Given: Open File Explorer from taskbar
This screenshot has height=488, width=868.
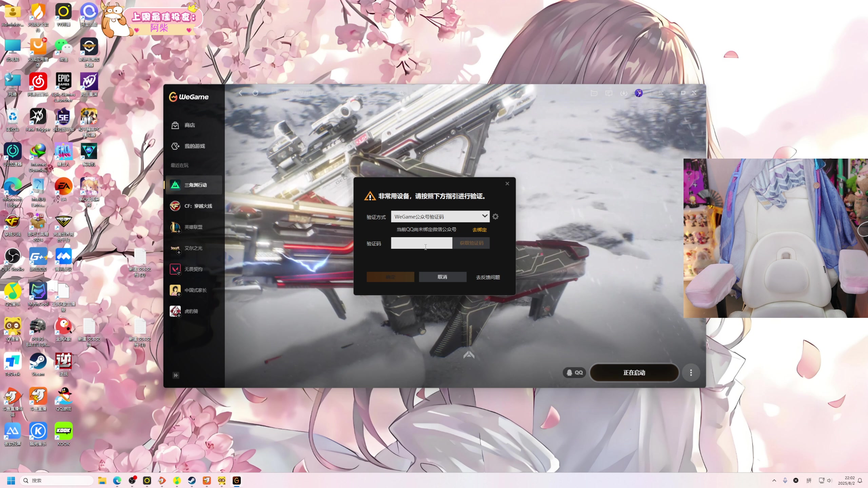Looking at the screenshot, I should (x=102, y=481).
